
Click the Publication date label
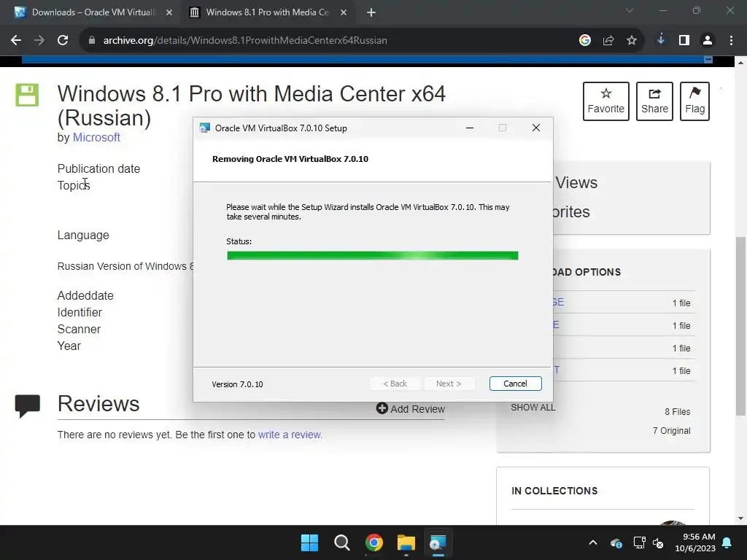(x=98, y=169)
